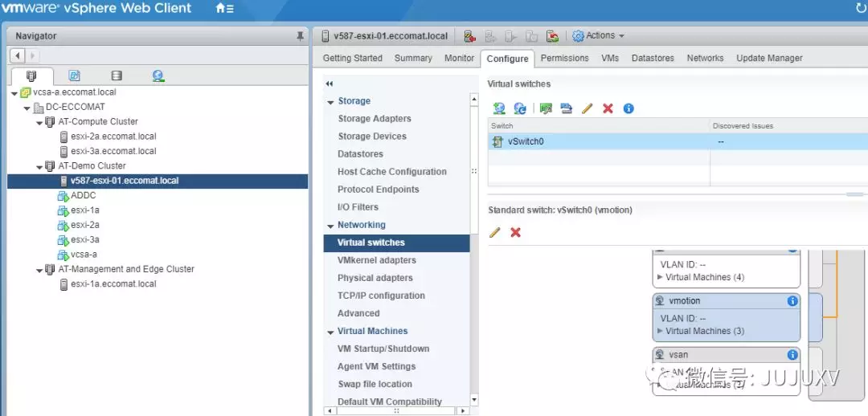Open the Networks tab

pyautogui.click(x=706, y=58)
